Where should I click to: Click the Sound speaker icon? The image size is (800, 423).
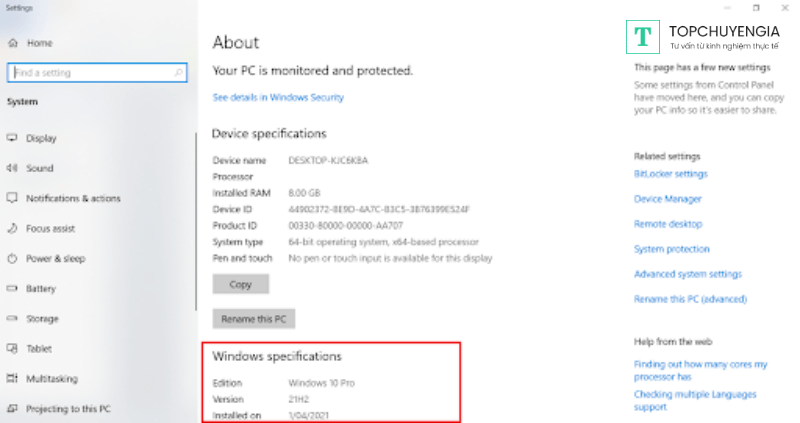click(13, 168)
